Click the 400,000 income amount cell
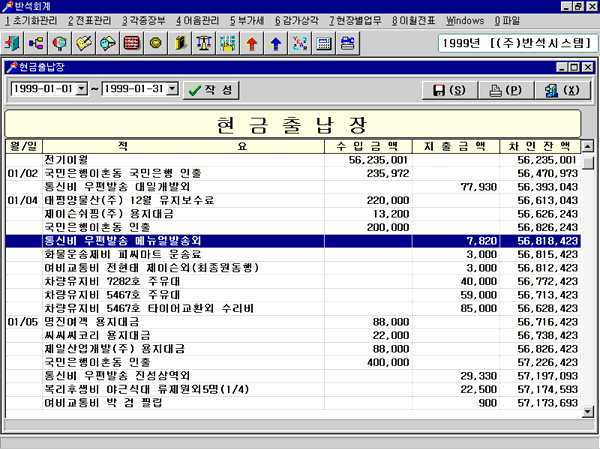 368,362
